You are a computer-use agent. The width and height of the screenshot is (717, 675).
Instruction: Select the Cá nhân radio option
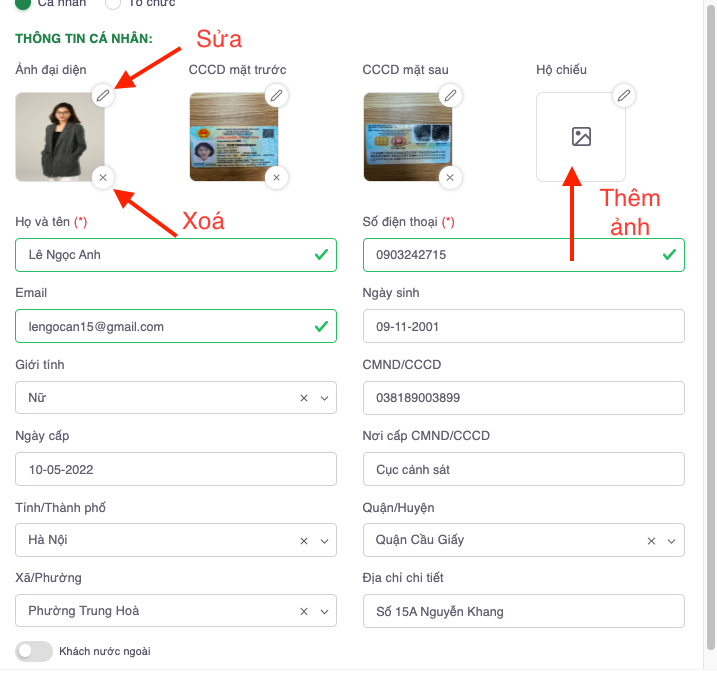[x=23, y=4]
